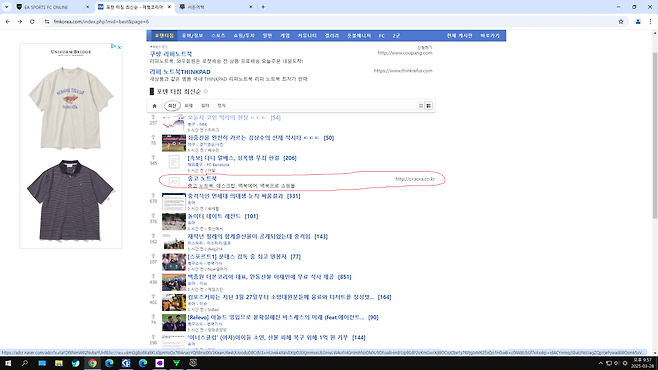Screen dimensions: 658x370
Task: Click the coupang.com URL link
Action: pyautogui.click(x=405, y=53)
